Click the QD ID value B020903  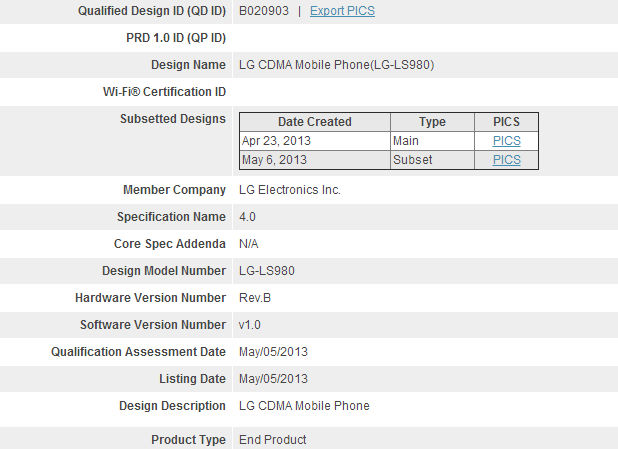point(263,11)
